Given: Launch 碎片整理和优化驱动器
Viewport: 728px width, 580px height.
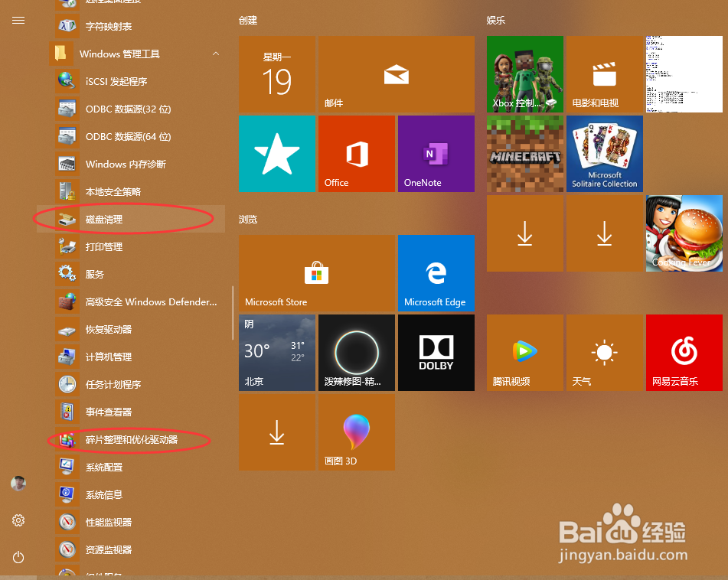Looking at the screenshot, I should click(132, 439).
